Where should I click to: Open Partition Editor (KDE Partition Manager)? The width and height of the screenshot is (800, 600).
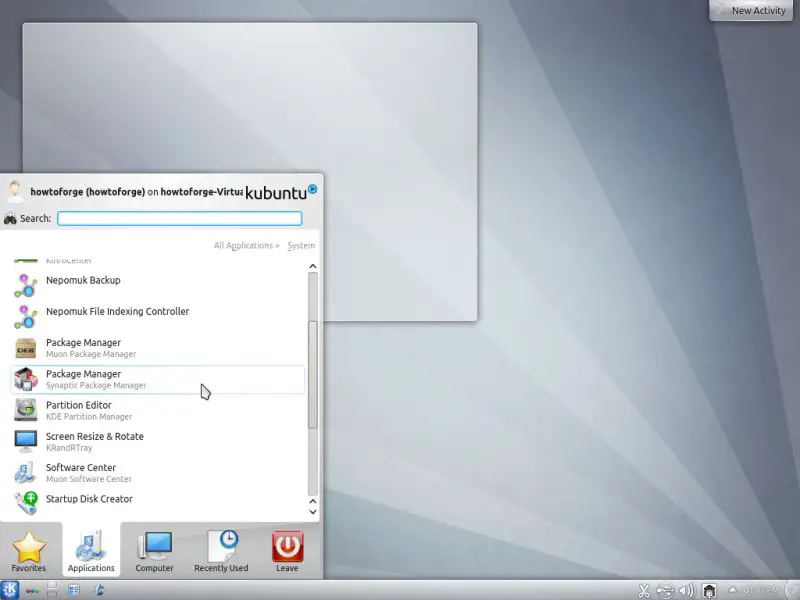point(158,410)
